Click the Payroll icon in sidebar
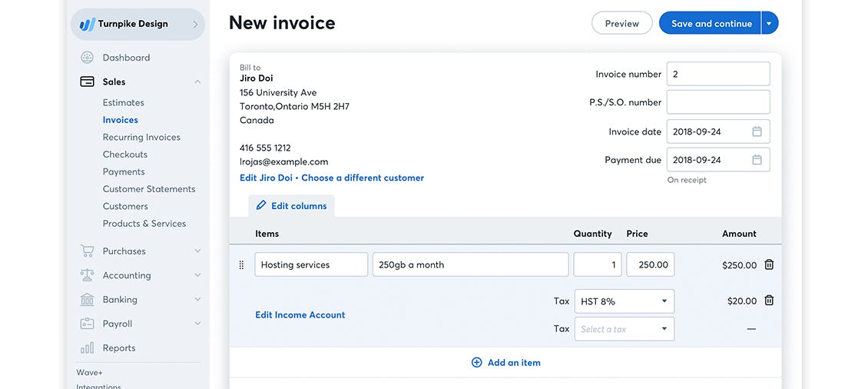 click(87, 324)
